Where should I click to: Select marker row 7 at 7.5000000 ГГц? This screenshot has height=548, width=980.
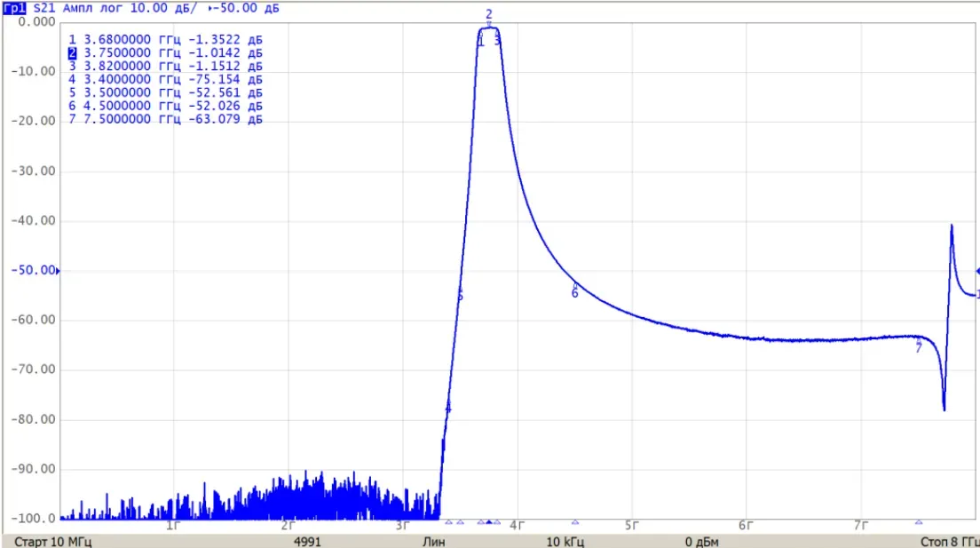pyautogui.click(x=166, y=119)
